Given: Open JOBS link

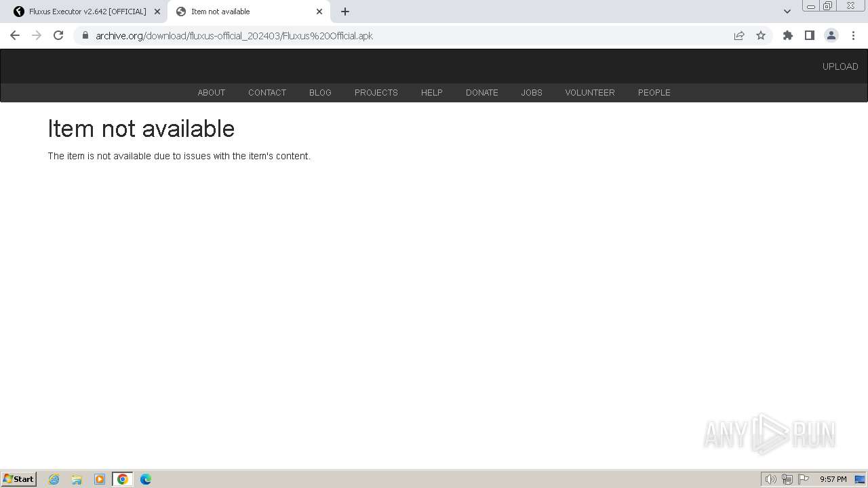Looking at the screenshot, I should point(532,93).
